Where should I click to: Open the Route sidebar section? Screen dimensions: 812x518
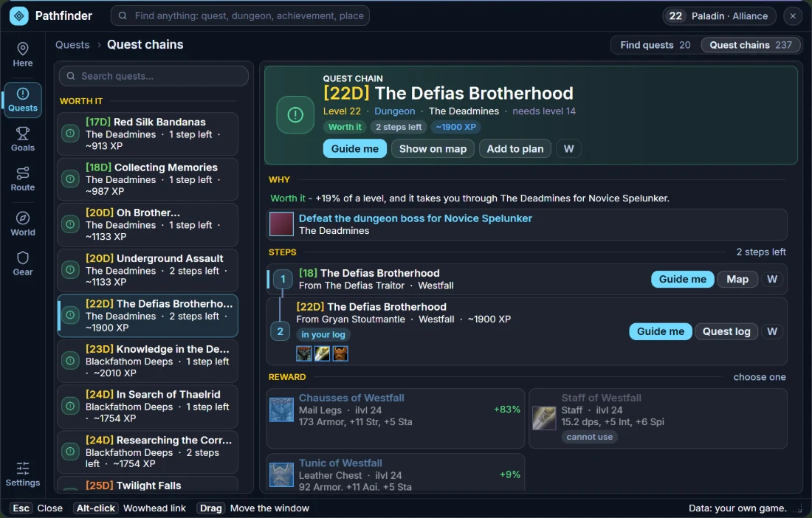coord(23,179)
